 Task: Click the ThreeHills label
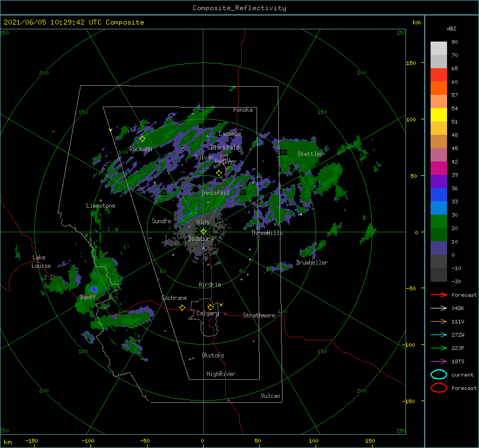pos(267,233)
